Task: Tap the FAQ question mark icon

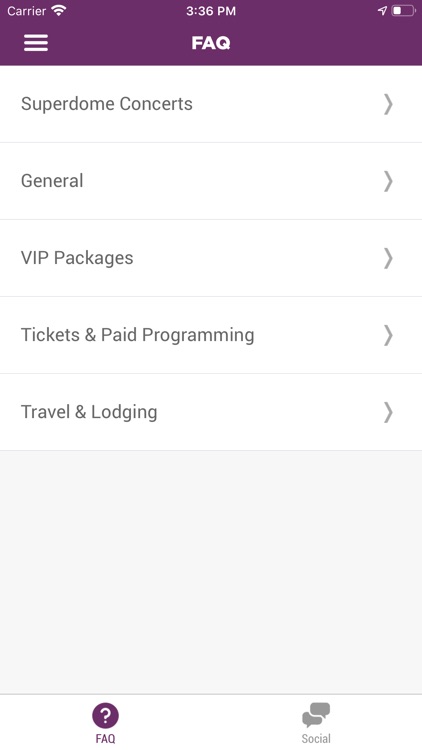Action: pos(105,716)
